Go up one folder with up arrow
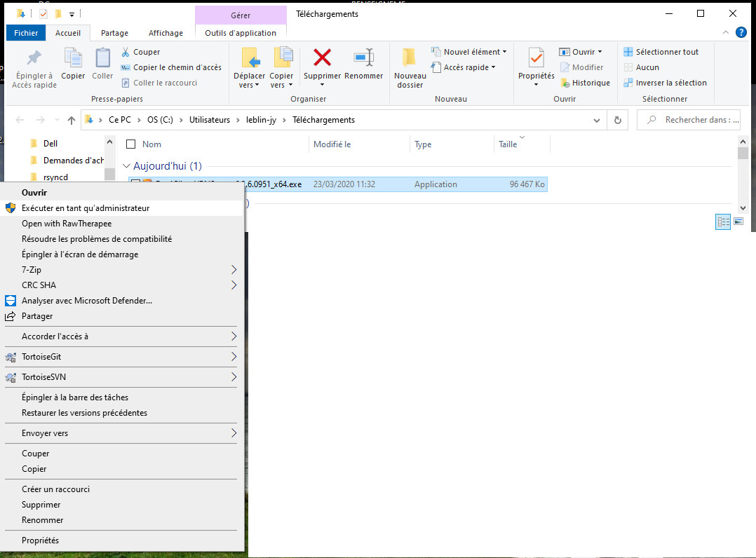 click(x=72, y=120)
